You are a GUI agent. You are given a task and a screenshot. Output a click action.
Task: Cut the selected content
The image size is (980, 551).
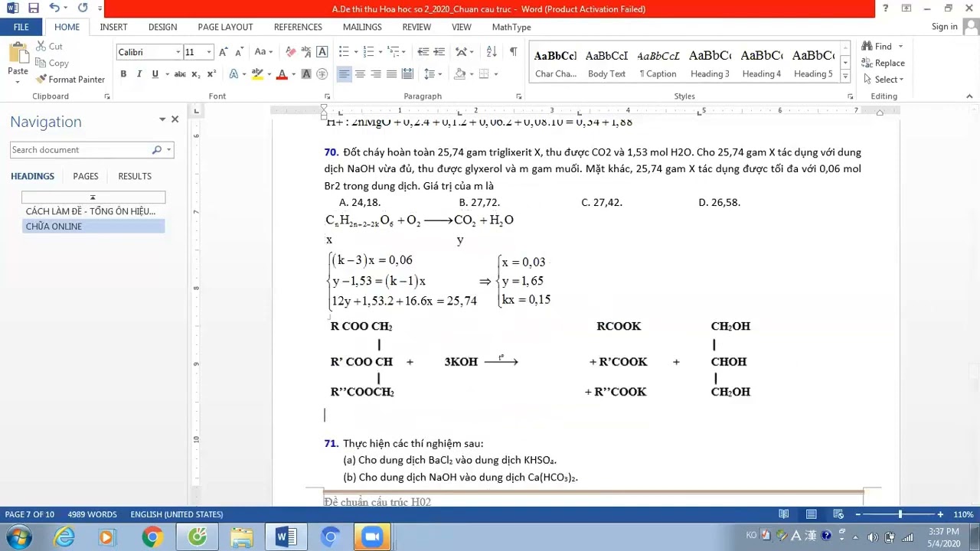(x=48, y=47)
